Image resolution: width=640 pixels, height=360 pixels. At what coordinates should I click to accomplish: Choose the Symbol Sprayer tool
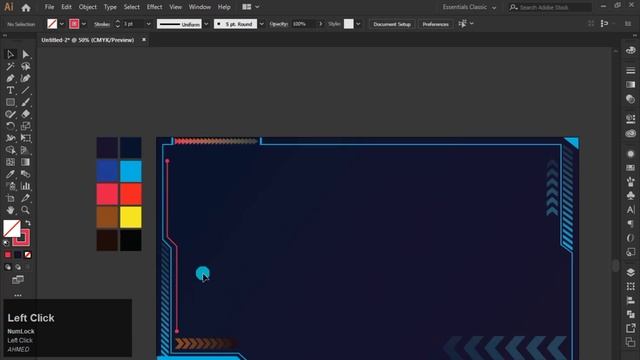tap(10, 186)
